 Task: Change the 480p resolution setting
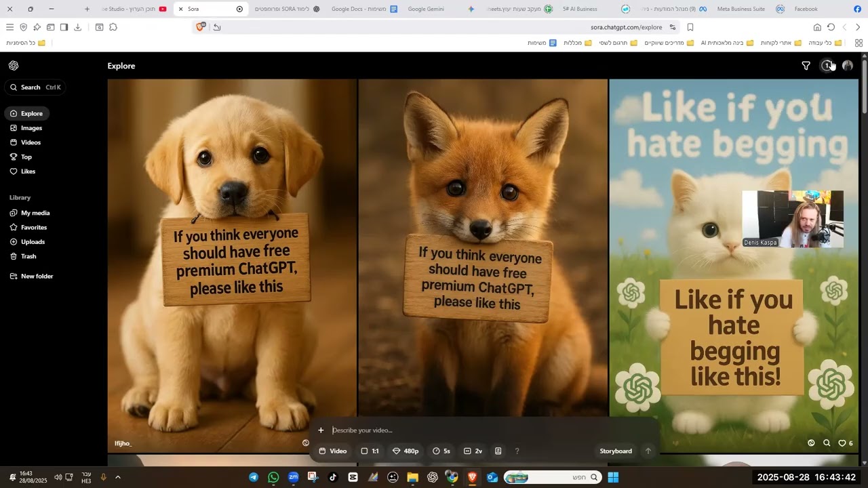[x=406, y=451]
